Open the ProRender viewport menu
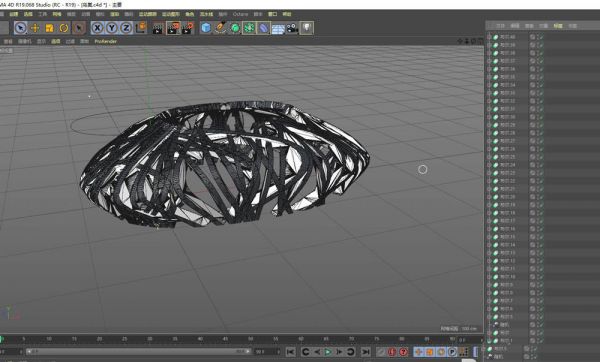 point(106,41)
